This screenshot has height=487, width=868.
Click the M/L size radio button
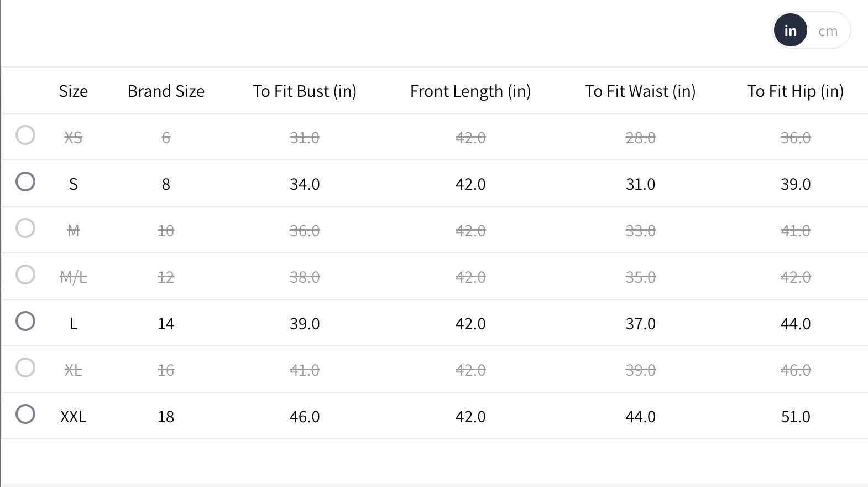[25, 274]
